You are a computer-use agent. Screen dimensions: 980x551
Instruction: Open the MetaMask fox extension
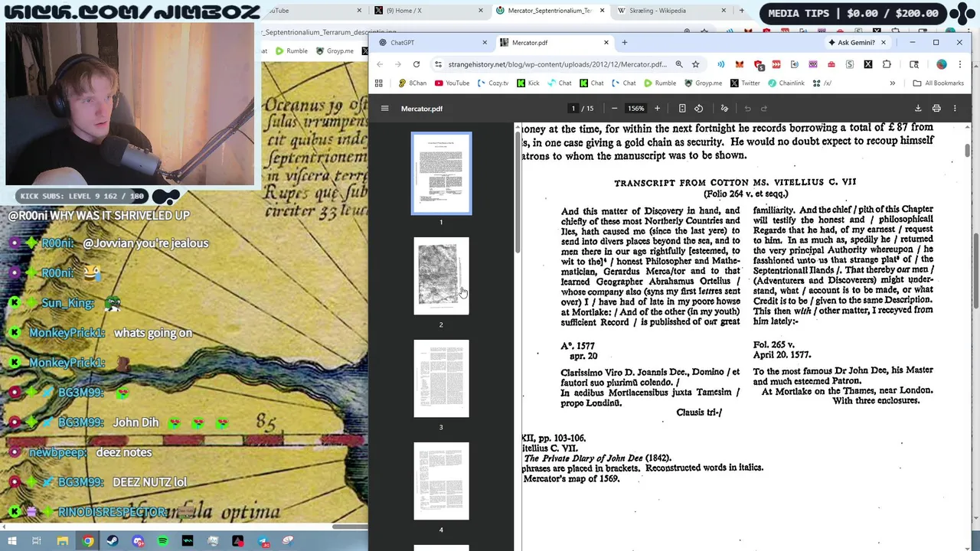(x=739, y=64)
